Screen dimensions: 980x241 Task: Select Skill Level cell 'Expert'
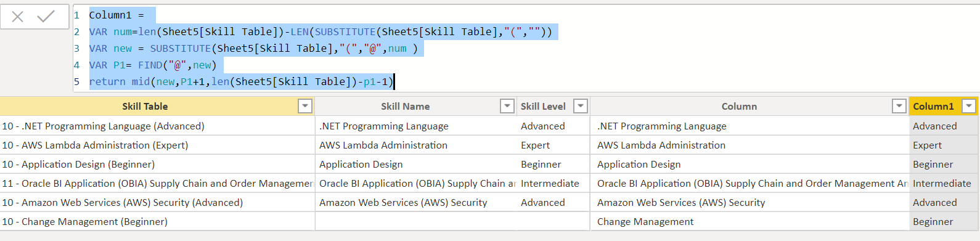553,145
